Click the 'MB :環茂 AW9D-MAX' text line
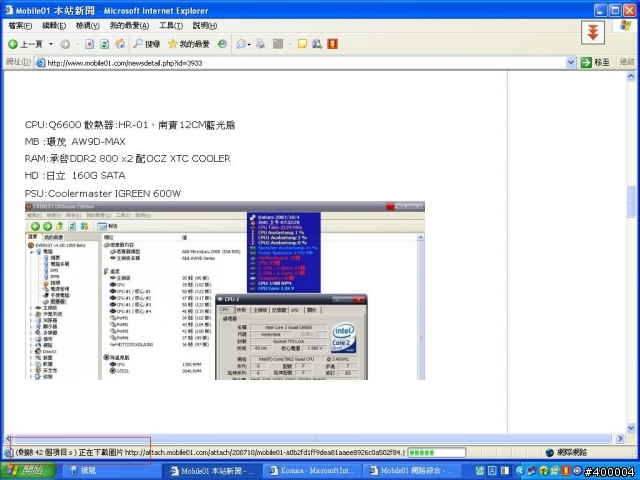This screenshot has width=640, height=480. [75, 142]
